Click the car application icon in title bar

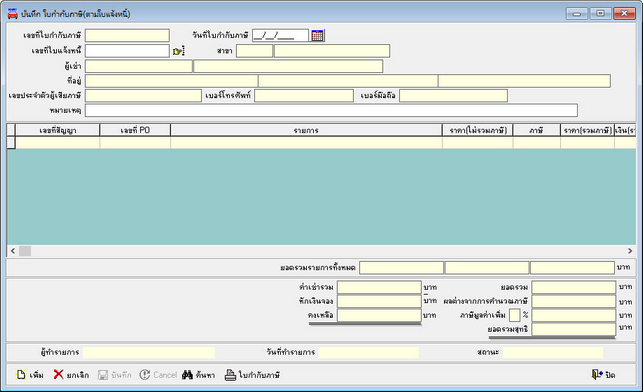point(13,14)
